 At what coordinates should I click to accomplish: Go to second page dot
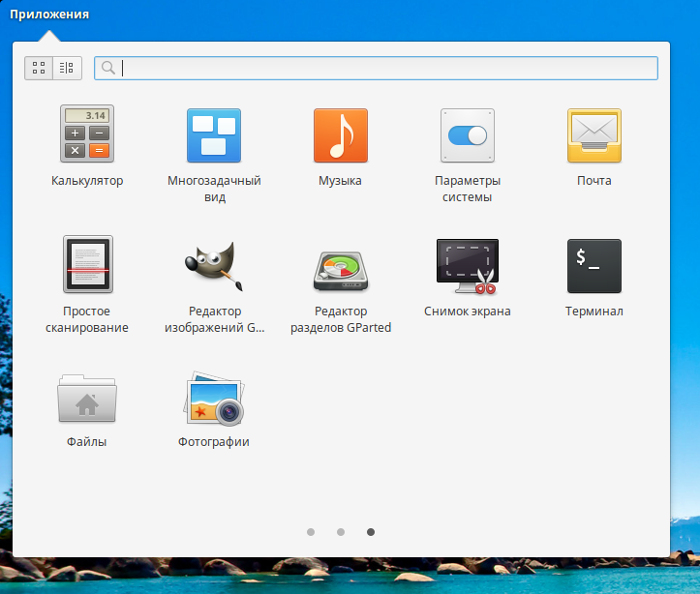(341, 532)
